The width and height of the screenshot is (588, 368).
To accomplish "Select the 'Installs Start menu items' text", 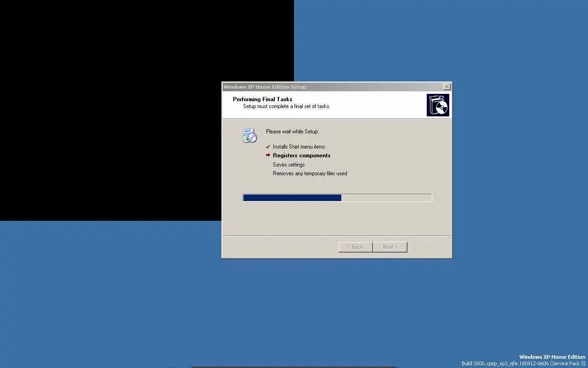I will (x=299, y=147).
